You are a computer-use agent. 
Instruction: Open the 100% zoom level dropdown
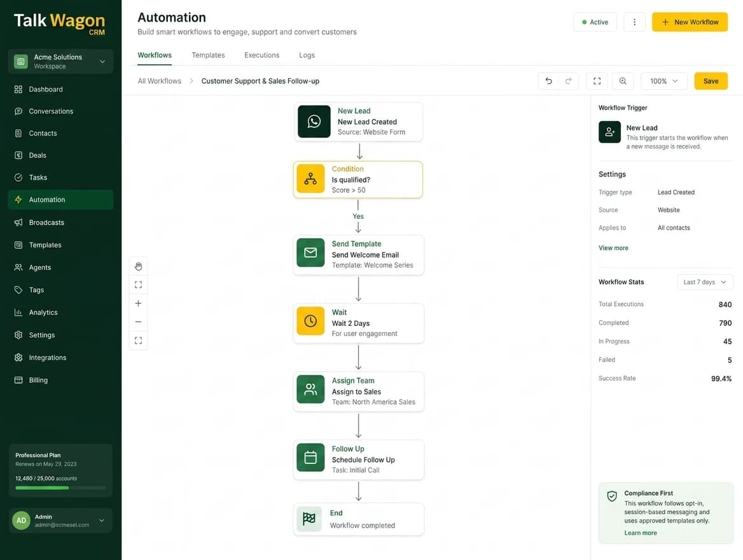pos(663,81)
